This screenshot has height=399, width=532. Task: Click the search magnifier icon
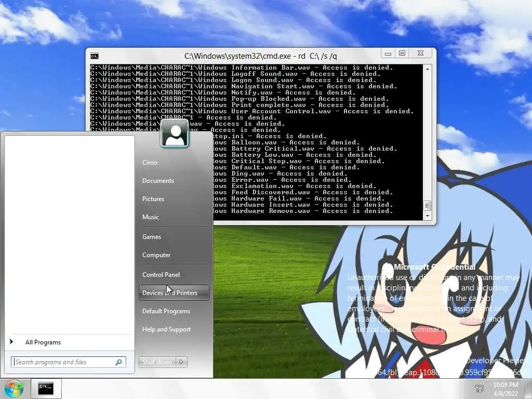click(x=119, y=362)
